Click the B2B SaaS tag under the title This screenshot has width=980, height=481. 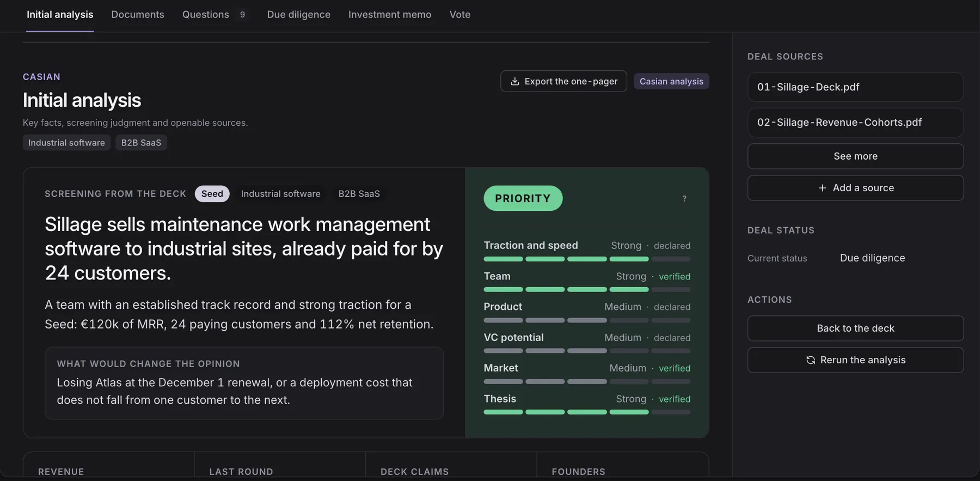point(141,143)
